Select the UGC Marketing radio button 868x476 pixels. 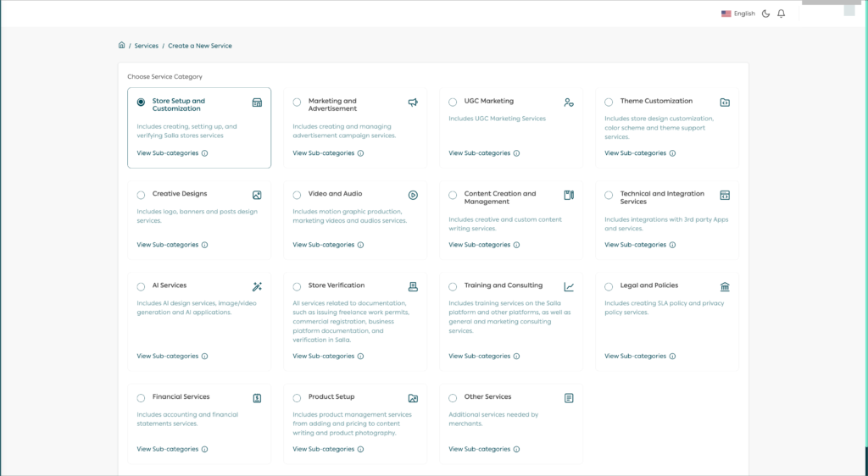click(x=453, y=102)
